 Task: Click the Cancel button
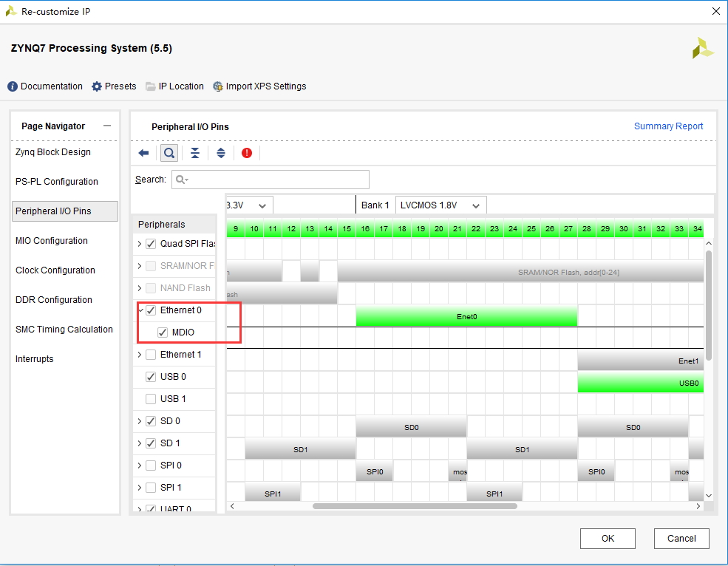pyautogui.click(x=681, y=539)
